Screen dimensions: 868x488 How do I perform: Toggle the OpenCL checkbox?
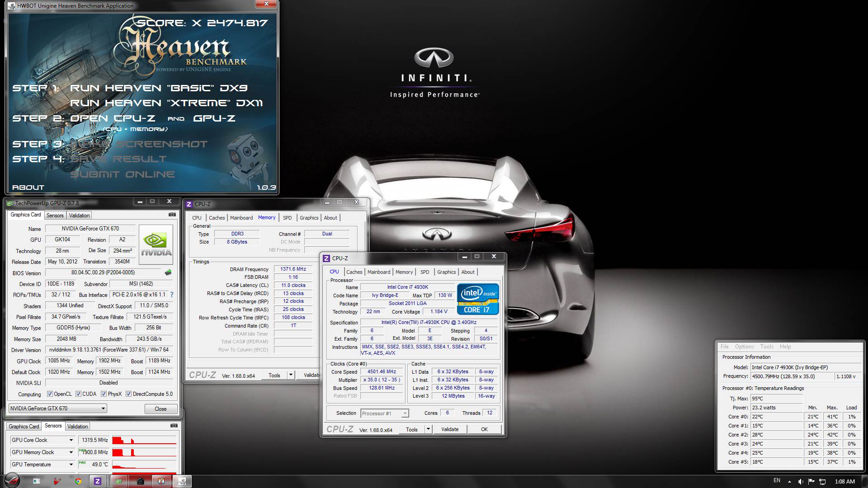click(50, 394)
